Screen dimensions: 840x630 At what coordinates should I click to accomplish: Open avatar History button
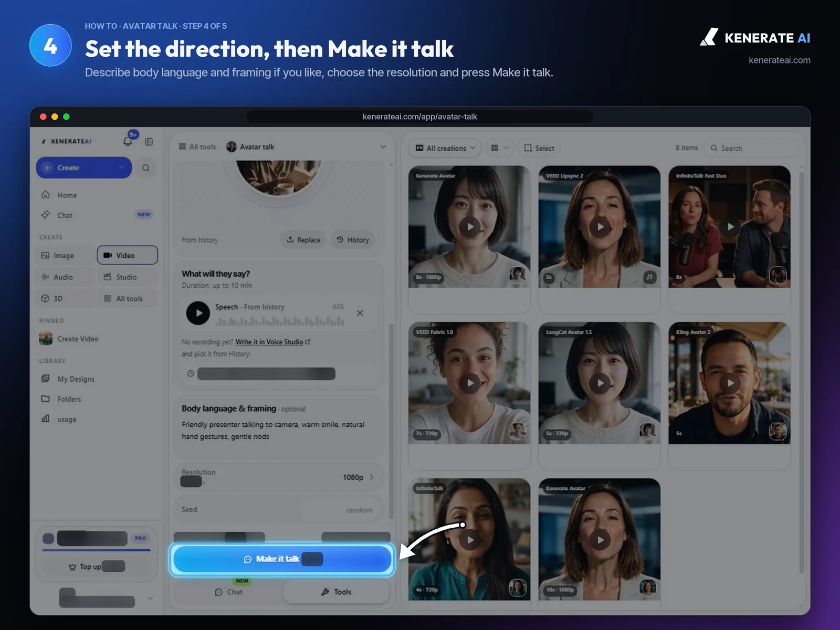[353, 240]
